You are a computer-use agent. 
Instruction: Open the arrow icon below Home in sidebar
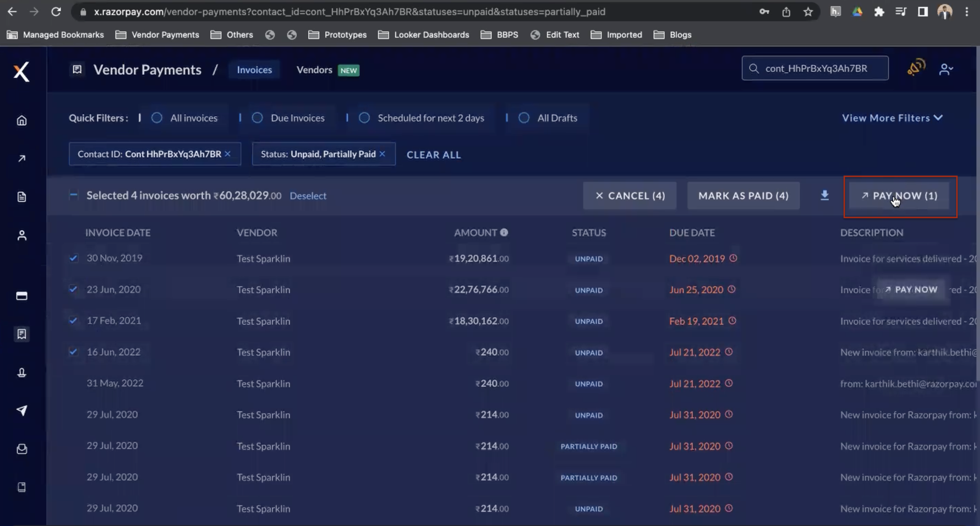(x=22, y=158)
